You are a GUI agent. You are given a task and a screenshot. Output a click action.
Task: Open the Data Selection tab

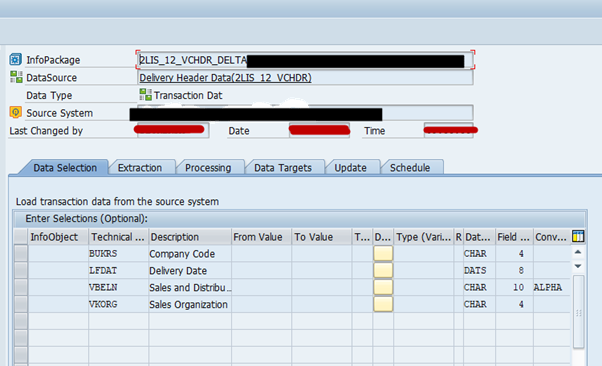pyautogui.click(x=65, y=168)
